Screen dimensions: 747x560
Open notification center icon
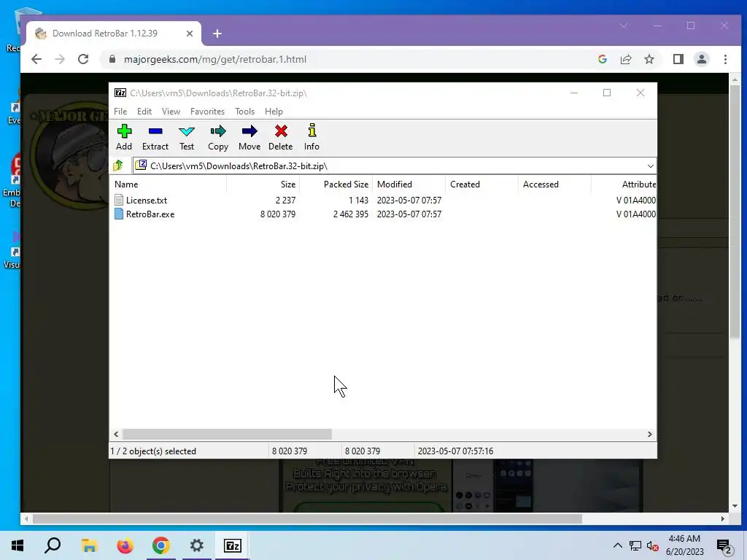click(x=724, y=546)
